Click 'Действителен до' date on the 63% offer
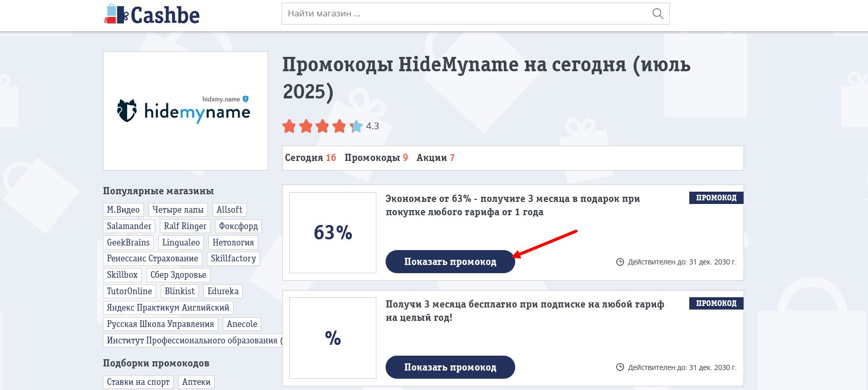 tap(682, 262)
